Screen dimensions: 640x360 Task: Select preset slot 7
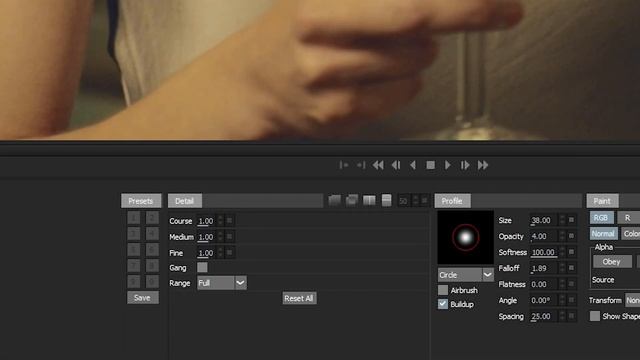(x=133, y=266)
